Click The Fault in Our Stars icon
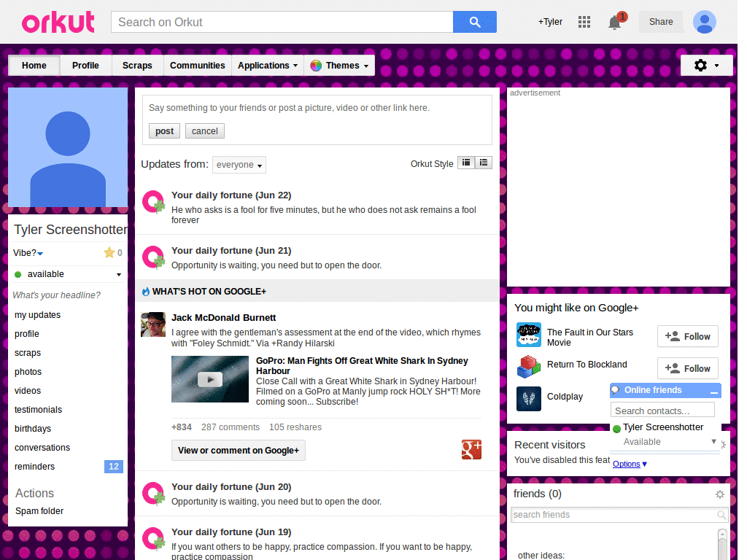The height and width of the screenshot is (560, 747). pos(529,335)
